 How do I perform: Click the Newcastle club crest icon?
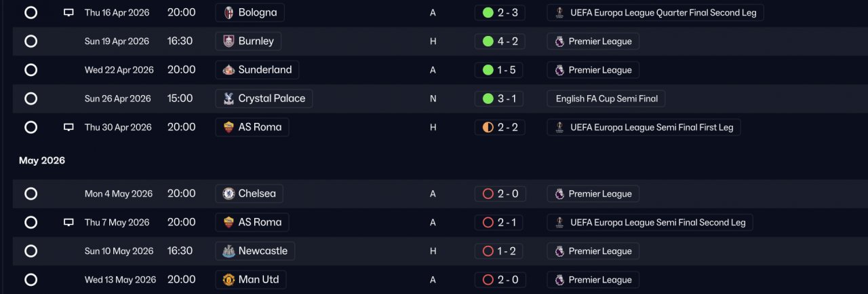coord(229,251)
